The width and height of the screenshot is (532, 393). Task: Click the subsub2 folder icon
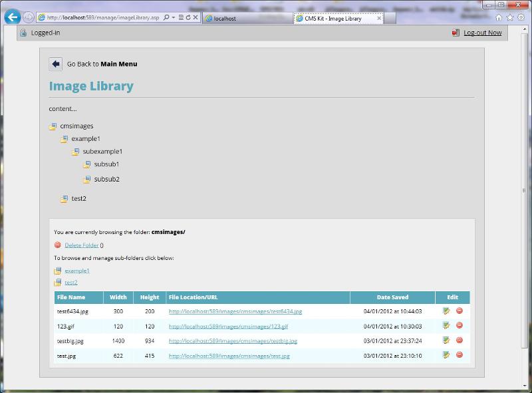pyautogui.click(x=87, y=179)
